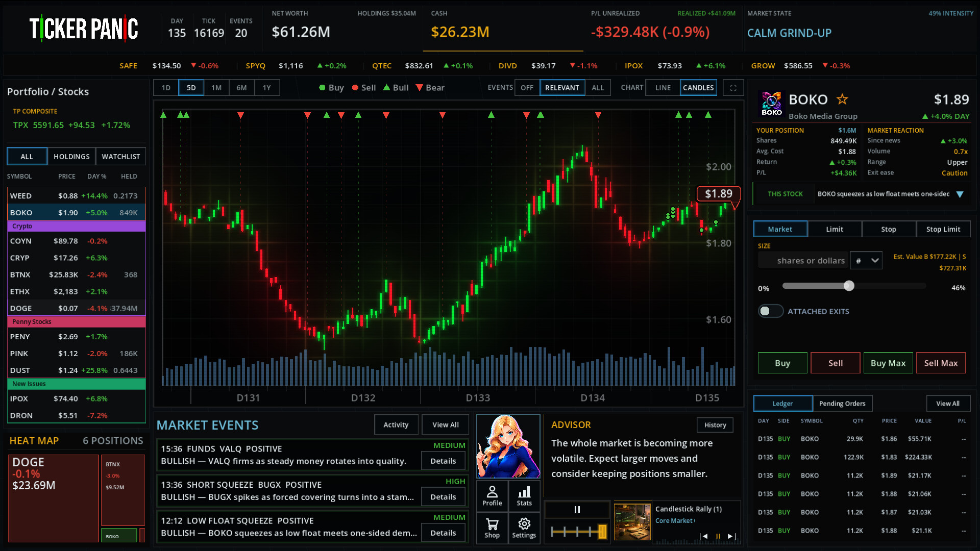Expand THIS STOCK news arrow
Image resolution: width=980 pixels, height=551 pixels.
pyautogui.click(x=960, y=194)
